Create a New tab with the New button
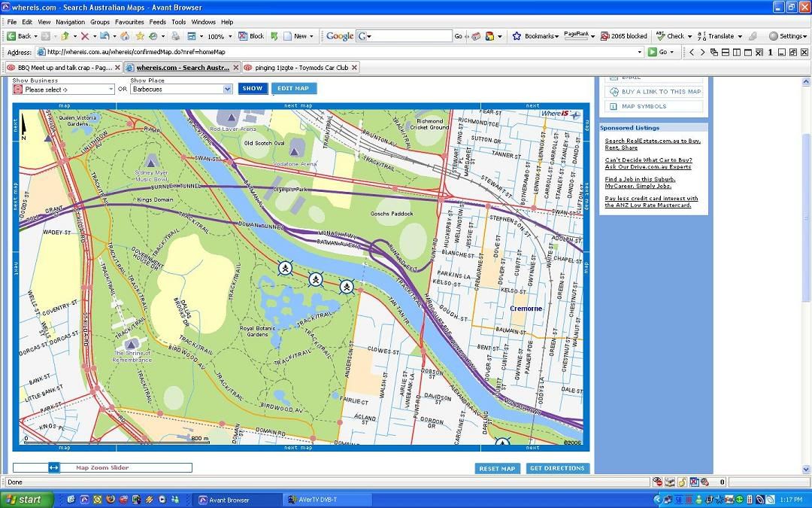Image resolution: width=812 pixels, height=508 pixels. (x=295, y=36)
